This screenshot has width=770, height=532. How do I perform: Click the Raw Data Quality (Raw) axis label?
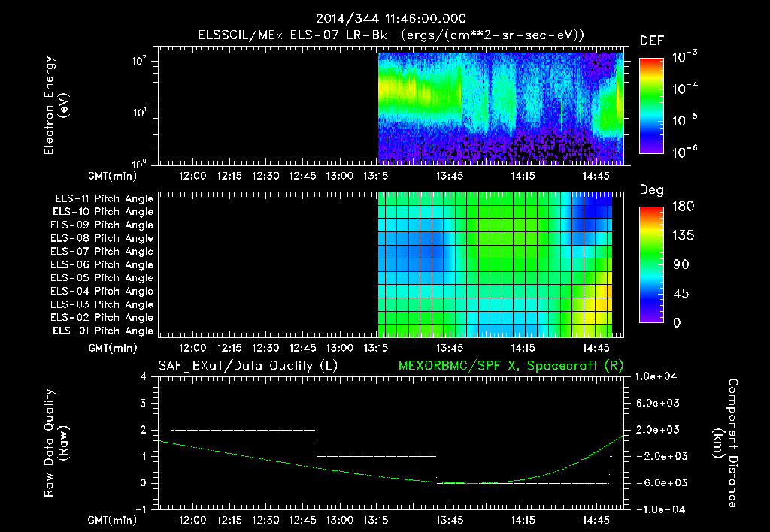coord(56,443)
